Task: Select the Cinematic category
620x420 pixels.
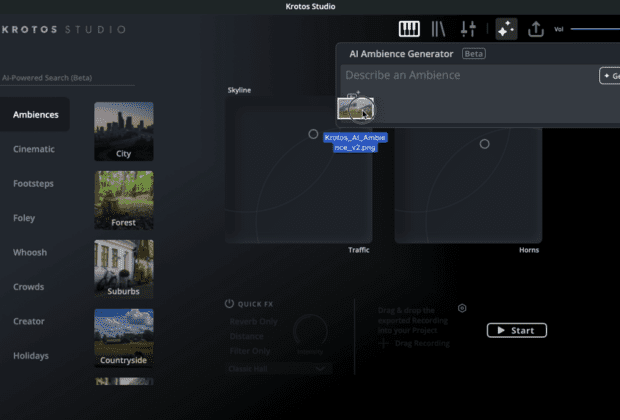Action: pos(34,149)
